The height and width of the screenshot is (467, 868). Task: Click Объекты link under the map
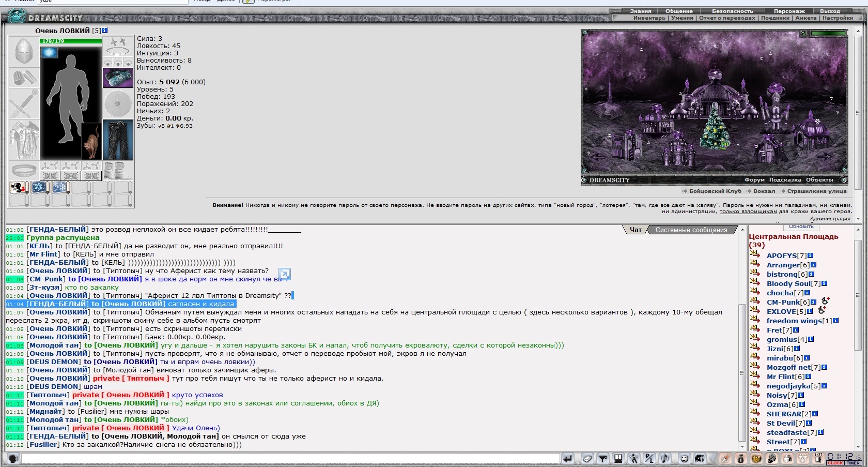(x=819, y=180)
